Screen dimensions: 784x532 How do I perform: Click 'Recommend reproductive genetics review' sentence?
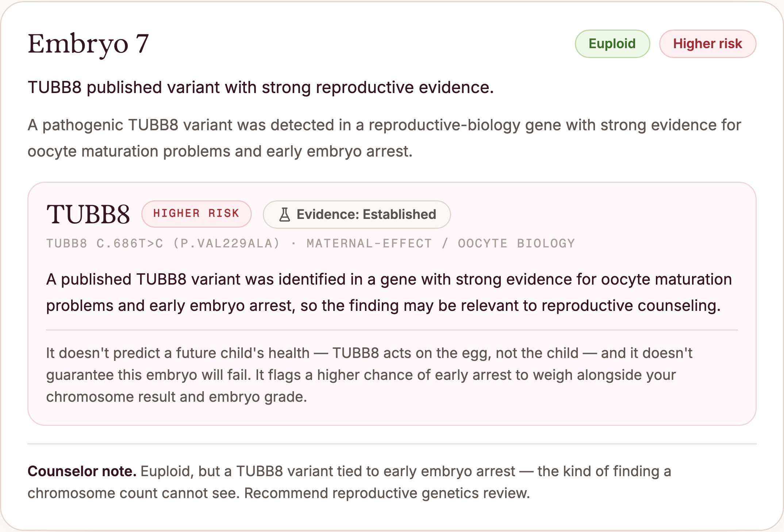point(387,493)
